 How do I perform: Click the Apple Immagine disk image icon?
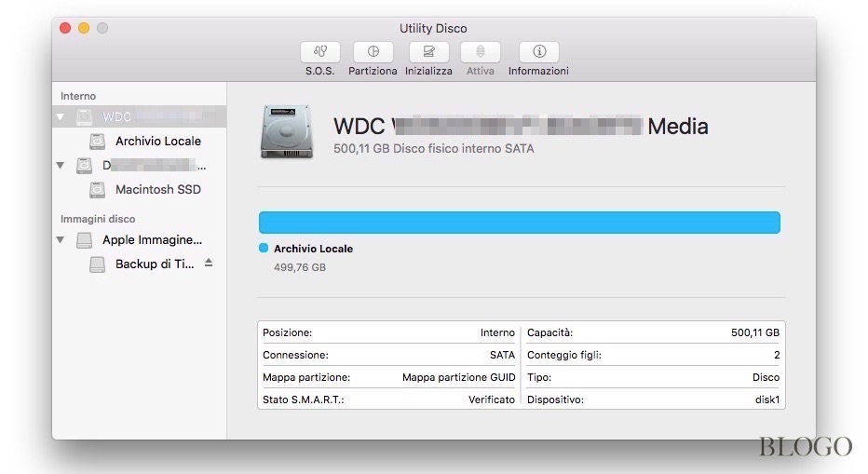point(84,240)
